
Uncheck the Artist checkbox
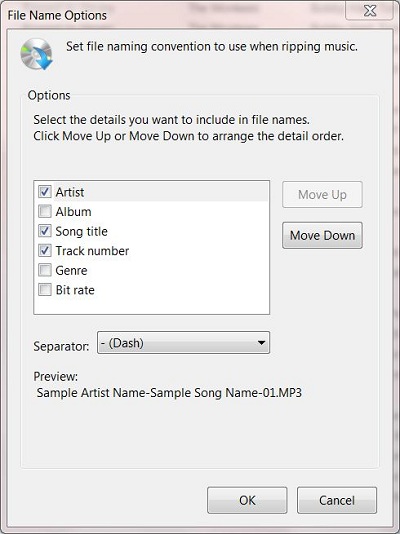[x=45, y=192]
